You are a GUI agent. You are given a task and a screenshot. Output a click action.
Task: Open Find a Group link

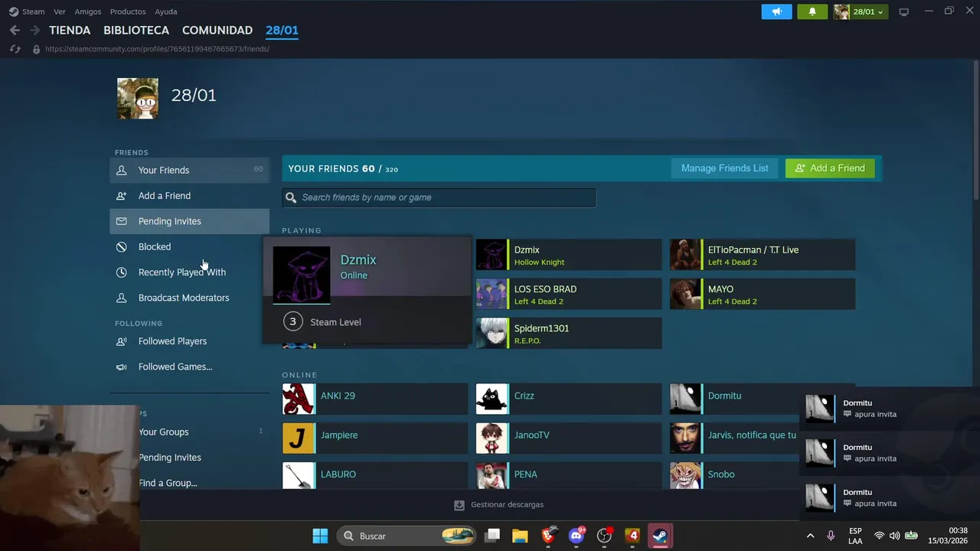coord(168,483)
